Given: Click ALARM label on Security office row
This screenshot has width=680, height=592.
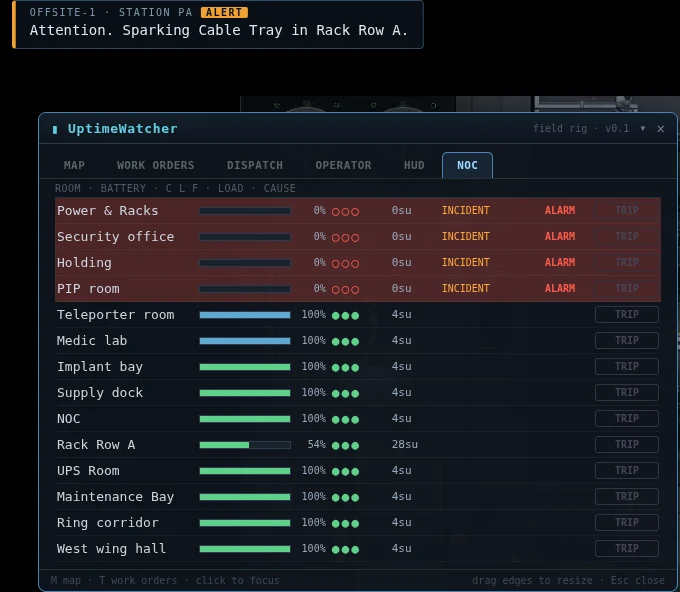Looking at the screenshot, I should [x=560, y=236].
